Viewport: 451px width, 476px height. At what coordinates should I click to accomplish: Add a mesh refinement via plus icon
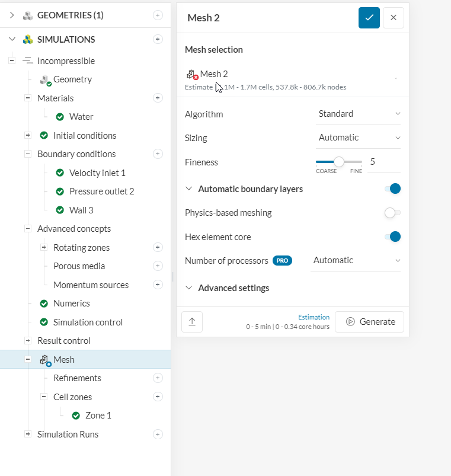158,378
